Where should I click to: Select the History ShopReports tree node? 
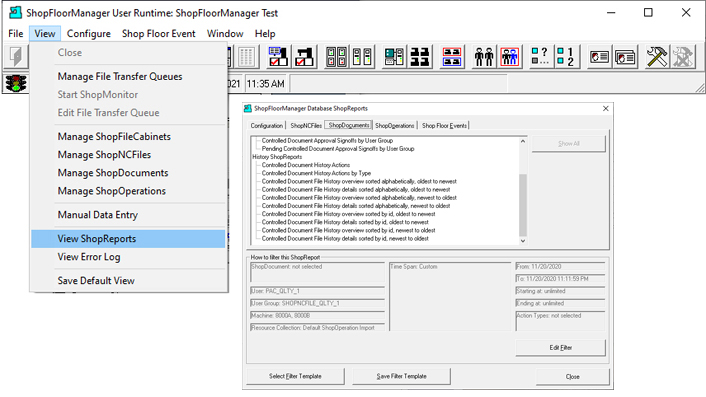tap(277, 157)
